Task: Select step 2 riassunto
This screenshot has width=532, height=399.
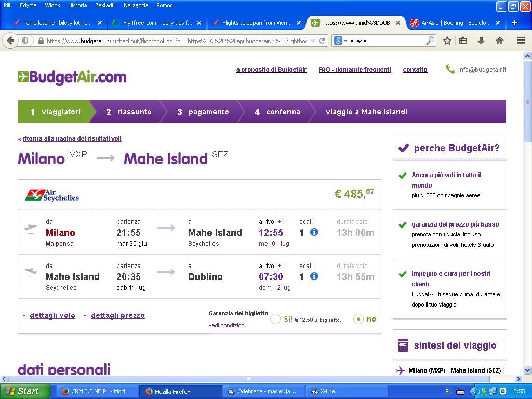Action: [129, 112]
